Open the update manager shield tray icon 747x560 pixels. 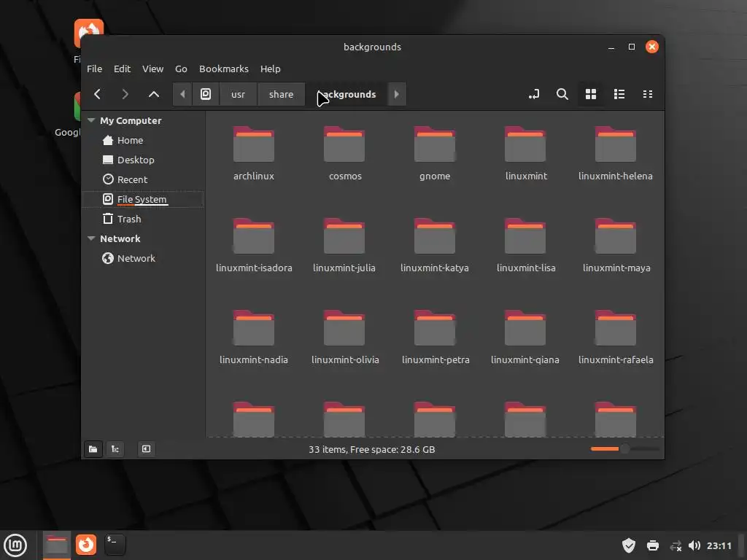[629, 545]
